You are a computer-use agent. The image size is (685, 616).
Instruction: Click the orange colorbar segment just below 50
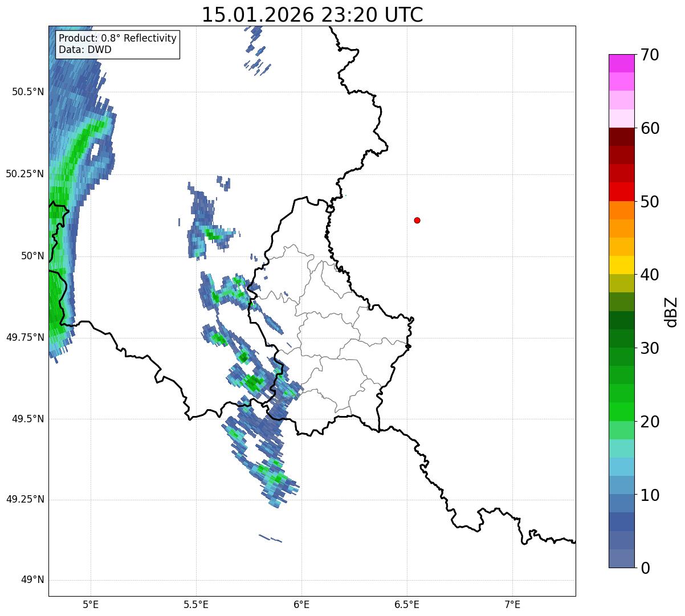click(621, 210)
